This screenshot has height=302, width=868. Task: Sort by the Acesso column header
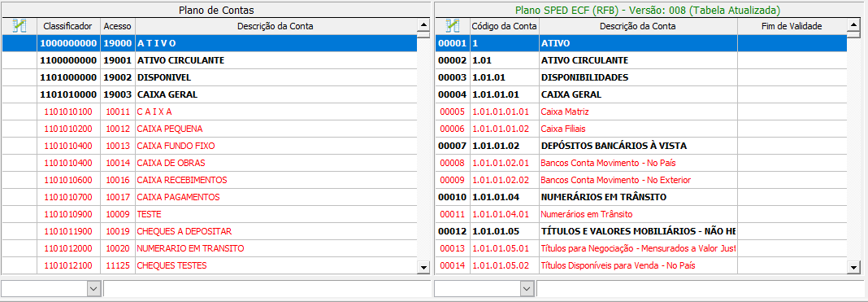118,26
